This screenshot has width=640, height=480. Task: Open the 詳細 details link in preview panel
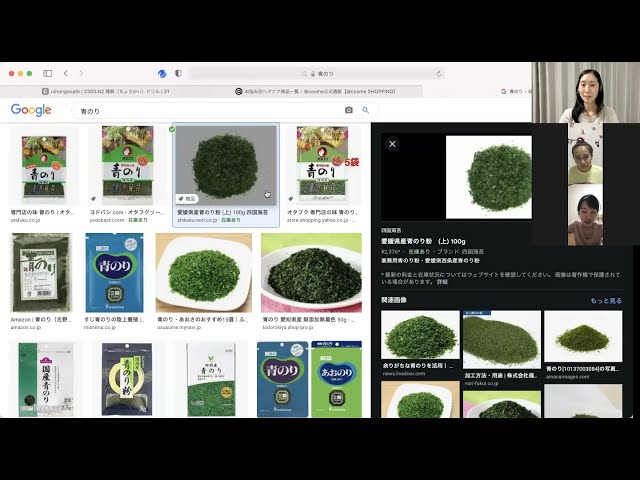point(442,282)
